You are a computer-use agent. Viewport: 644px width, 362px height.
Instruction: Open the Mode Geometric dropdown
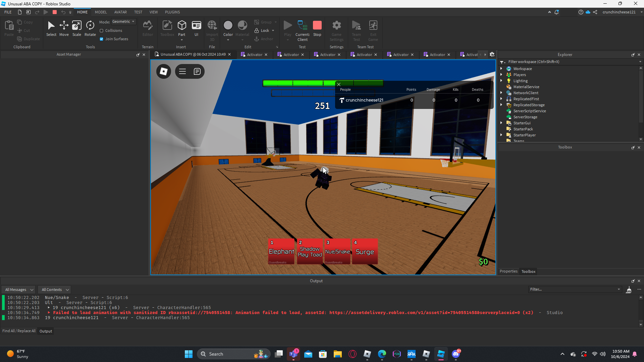click(x=123, y=21)
